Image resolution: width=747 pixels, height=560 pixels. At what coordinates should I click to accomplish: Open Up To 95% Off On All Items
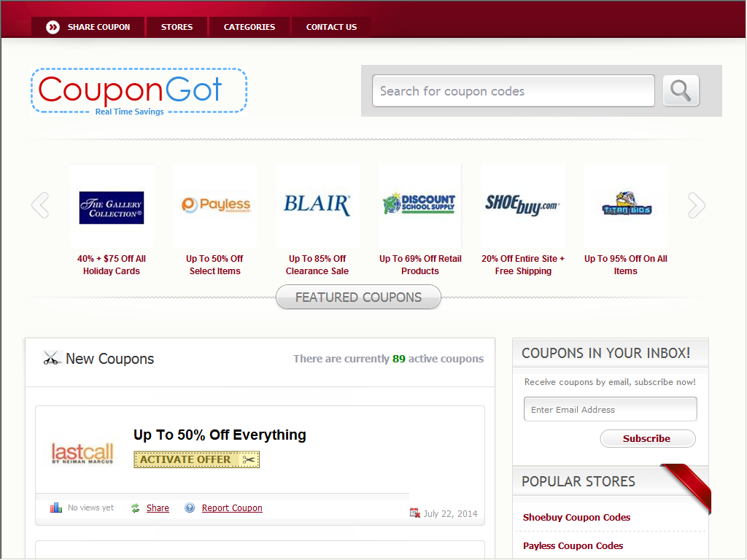(x=625, y=265)
